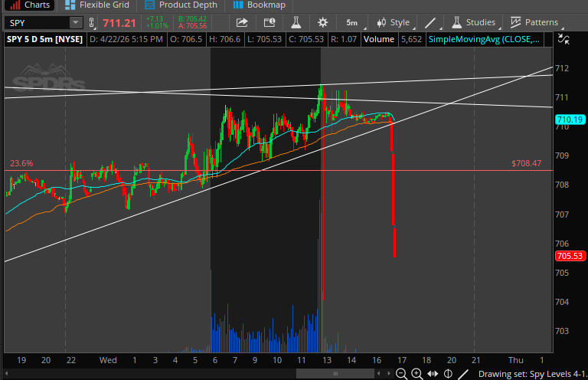Viewport: 588px width, 380px height.
Task: Click the 703 price axis label
Action: tap(562, 331)
